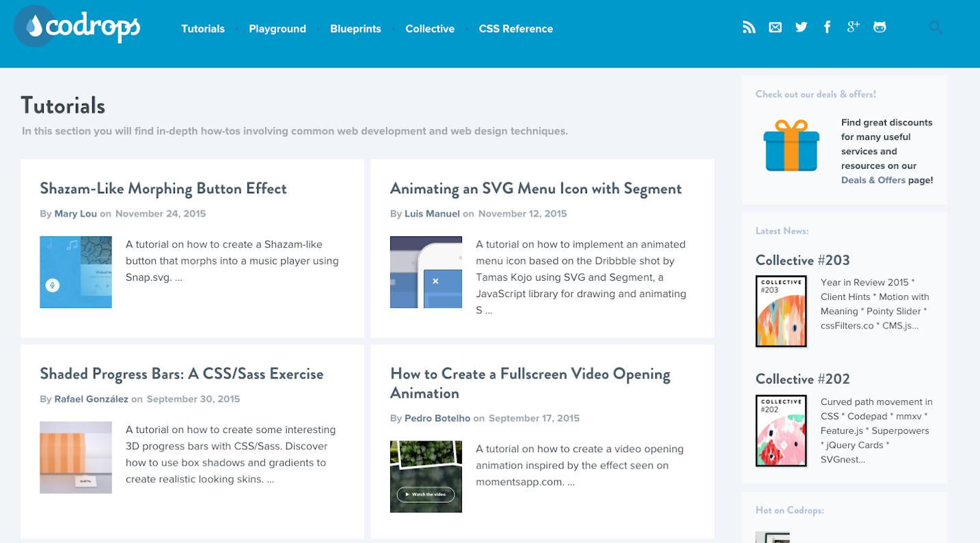Open Blueprints in the top navigation

tap(355, 29)
